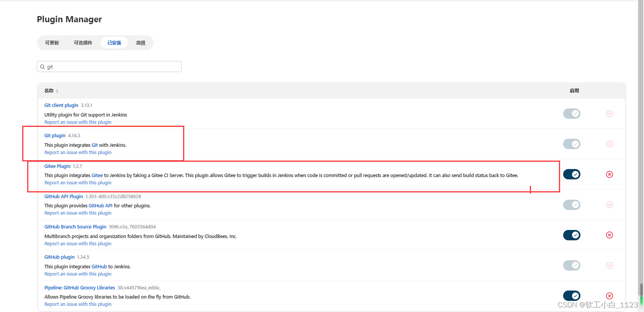Viewport: 644px width, 312px height.
Task: Open the Gitee Plugin link
Action: click(x=57, y=166)
